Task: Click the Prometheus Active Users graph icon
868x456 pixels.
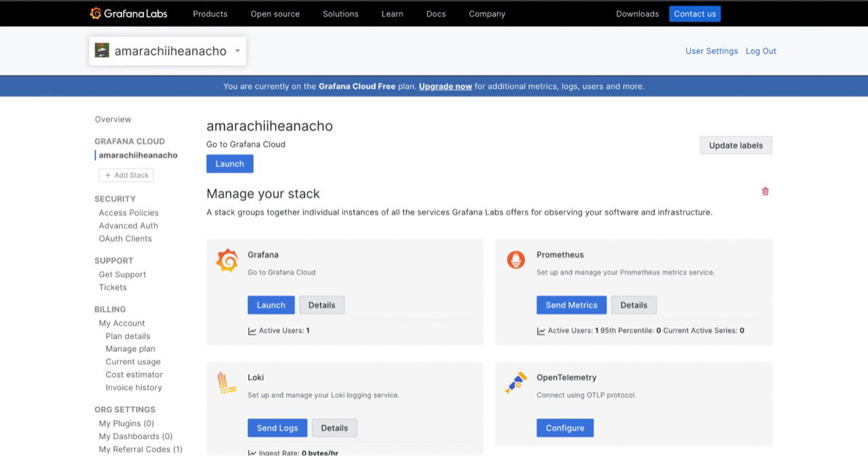Action: pyautogui.click(x=541, y=331)
